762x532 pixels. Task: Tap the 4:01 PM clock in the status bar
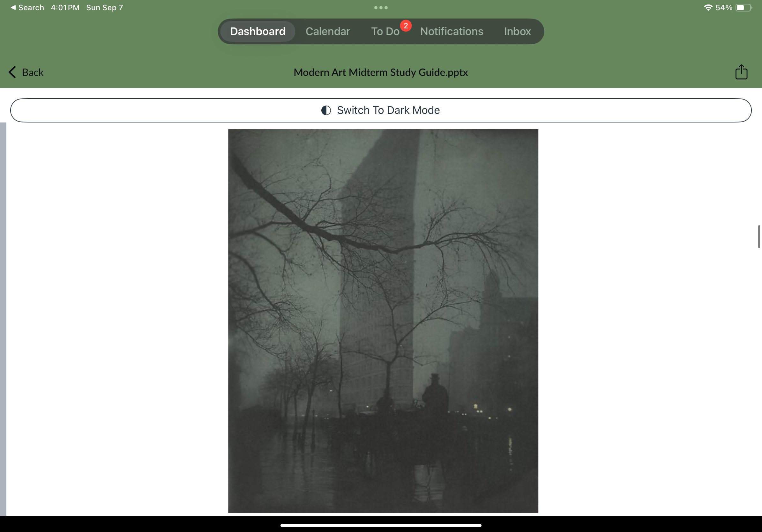(x=65, y=8)
